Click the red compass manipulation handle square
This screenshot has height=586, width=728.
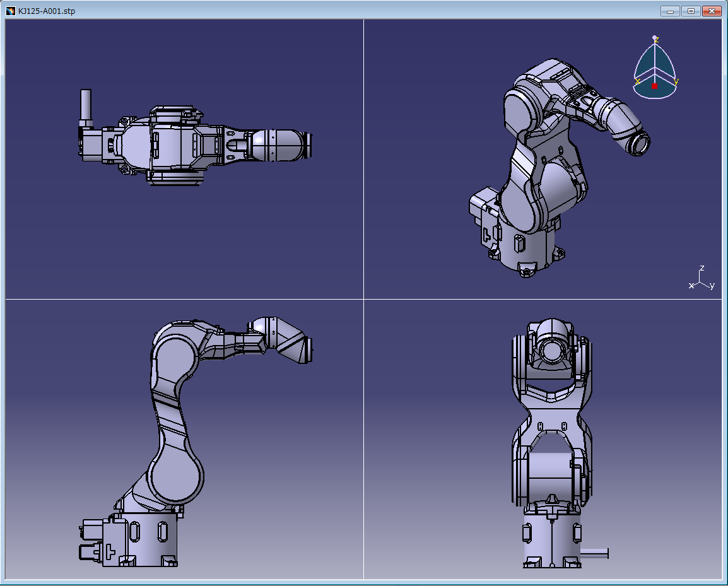click(x=654, y=86)
